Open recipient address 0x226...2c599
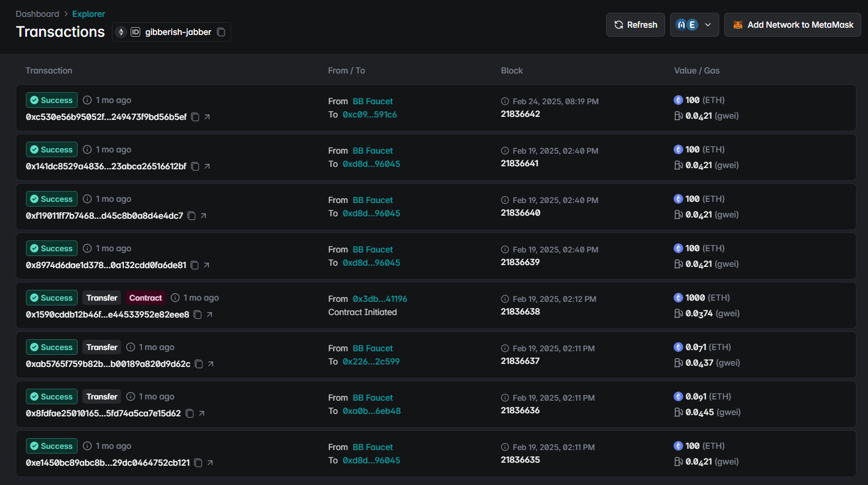868x485 pixels. (371, 361)
